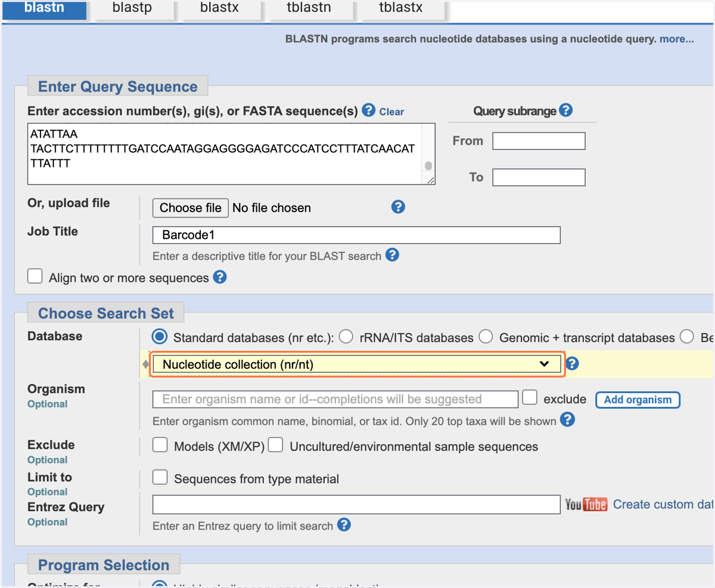Click the Add organism button
The width and height of the screenshot is (715, 588).
point(638,400)
